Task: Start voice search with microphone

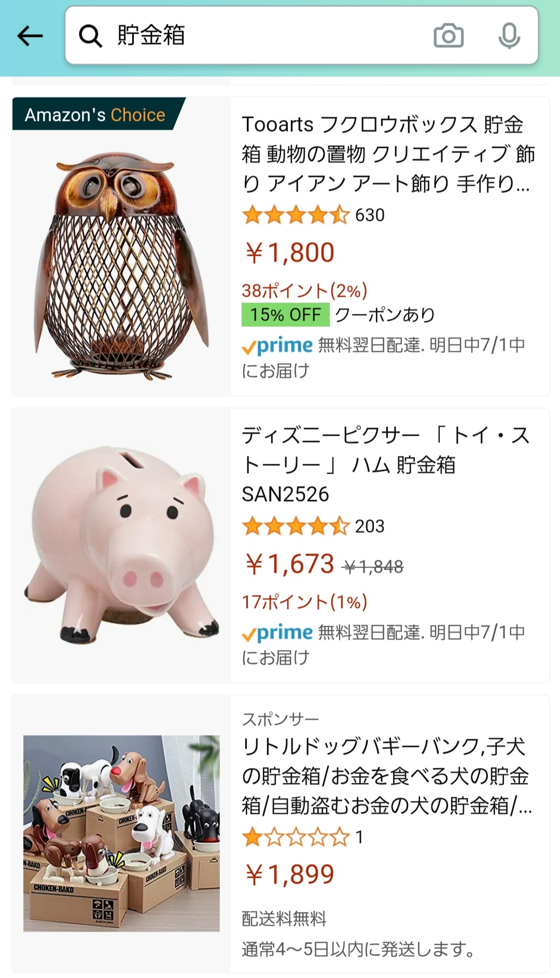Action: tap(509, 36)
